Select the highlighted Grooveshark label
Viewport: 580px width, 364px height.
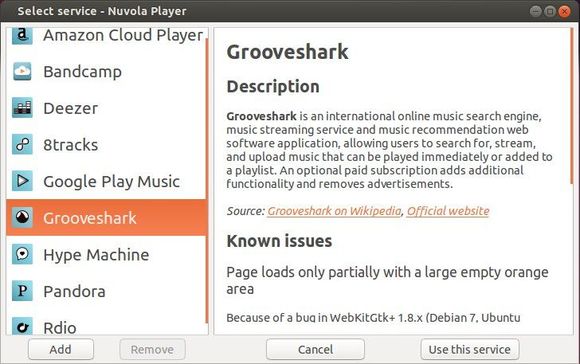pos(90,218)
